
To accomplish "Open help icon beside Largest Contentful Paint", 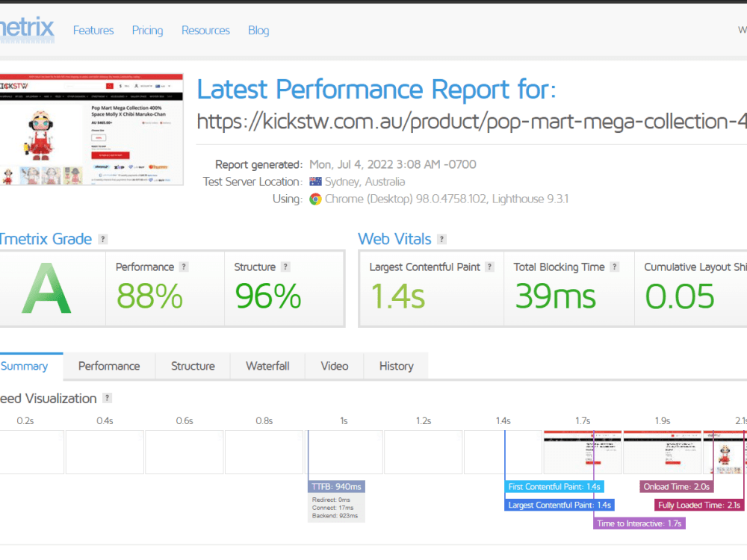I will click(x=489, y=267).
